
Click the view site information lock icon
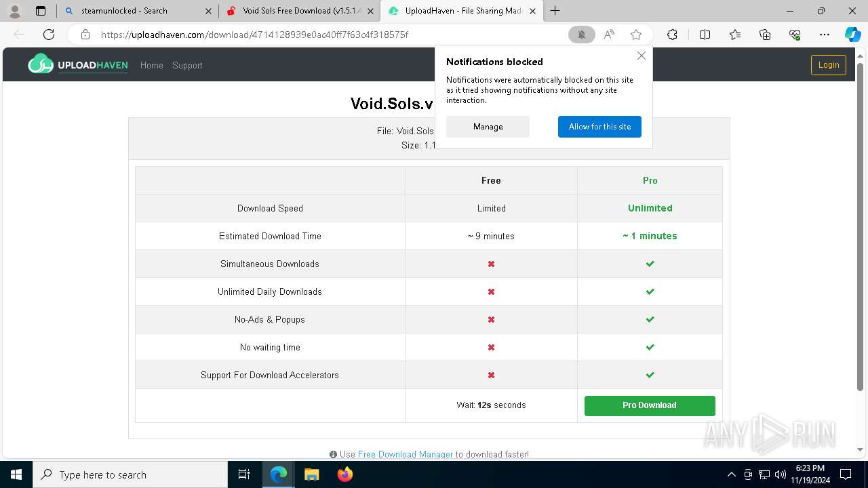pos(85,35)
